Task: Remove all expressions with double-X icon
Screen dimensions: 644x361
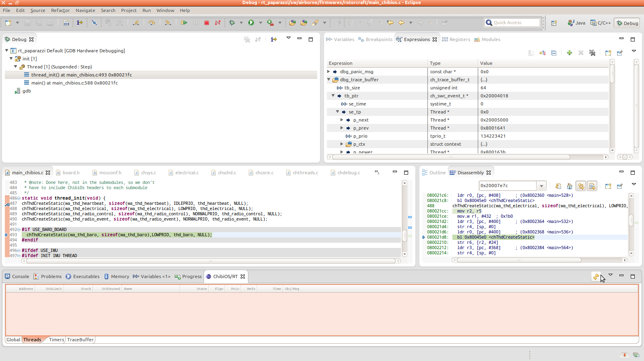Action: (592, 53)
